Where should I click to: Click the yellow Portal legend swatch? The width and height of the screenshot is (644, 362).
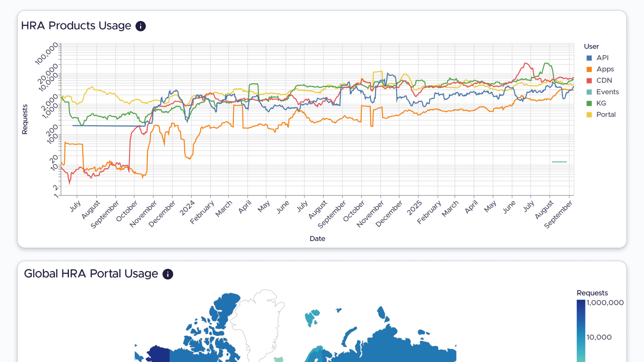(x=589, y=115)
